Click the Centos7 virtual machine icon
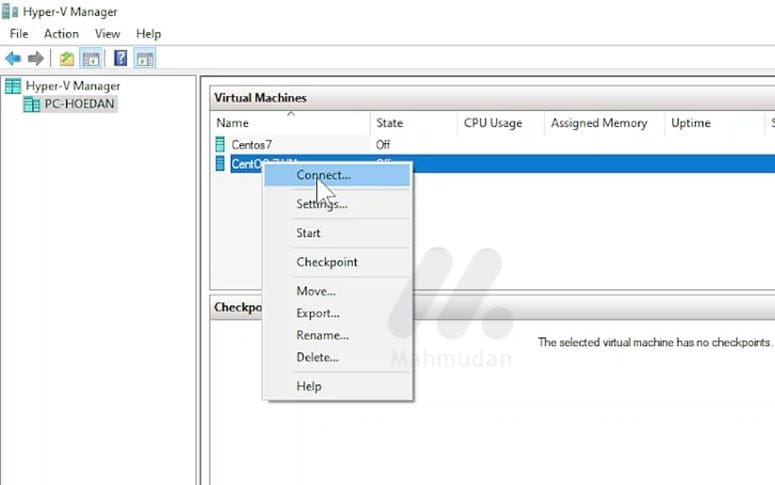Image resolution: width=775 pixels, height=485 pixels. [x=220, y=144]
